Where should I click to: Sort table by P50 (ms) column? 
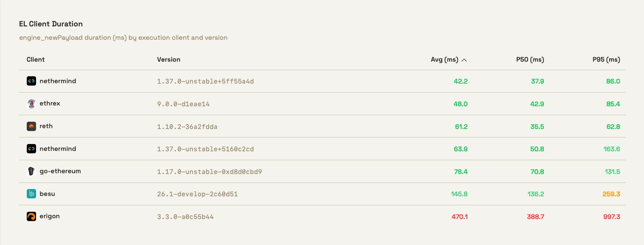(x=530, y=60)
